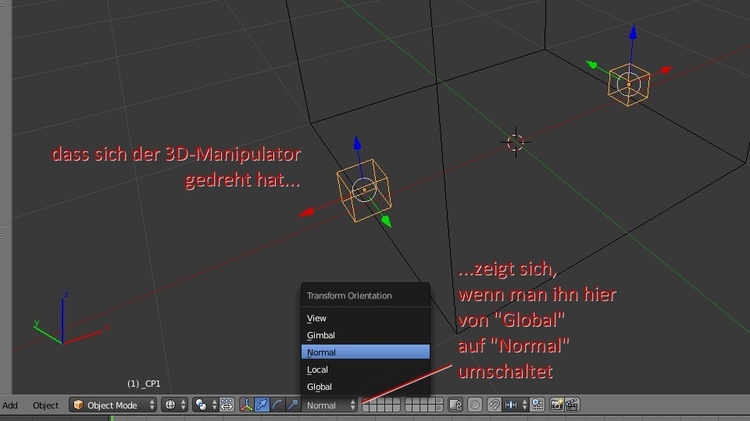Toggle the snap magnet icon
Viewport: 750px width, 421px height.
point(494,405)
